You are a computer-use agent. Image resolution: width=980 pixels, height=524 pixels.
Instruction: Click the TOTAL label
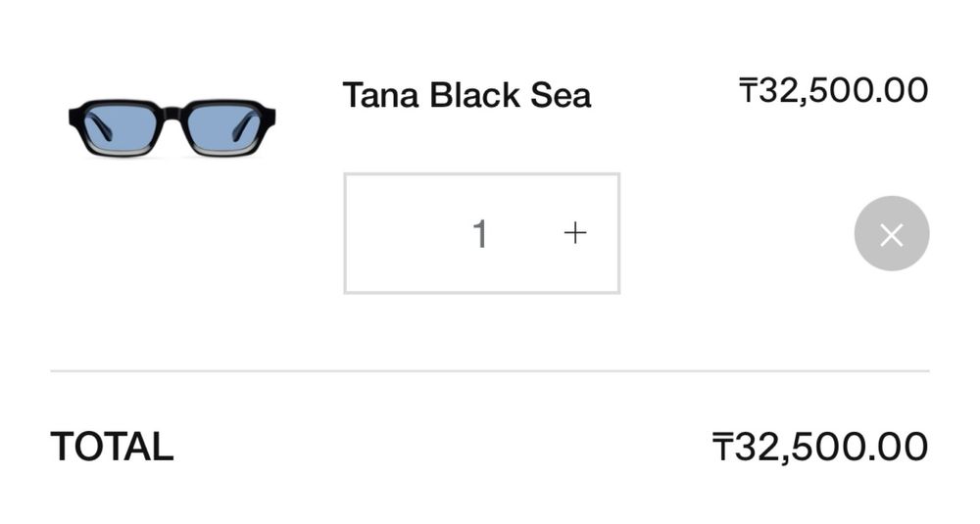[112, 447]
